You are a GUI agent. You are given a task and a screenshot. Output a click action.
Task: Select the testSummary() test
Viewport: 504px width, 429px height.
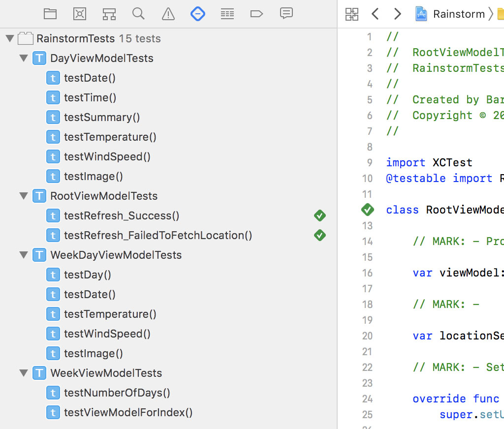[x=101, y=117]
